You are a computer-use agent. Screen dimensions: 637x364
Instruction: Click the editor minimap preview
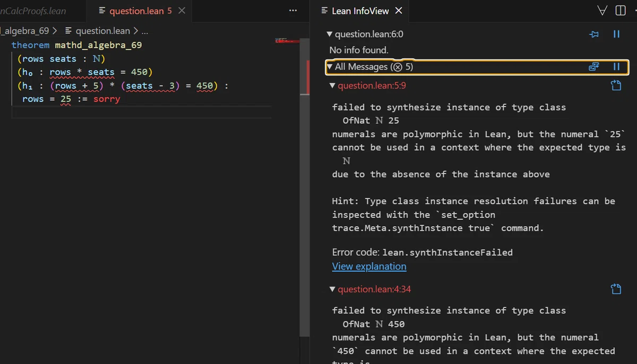(287, 40)
